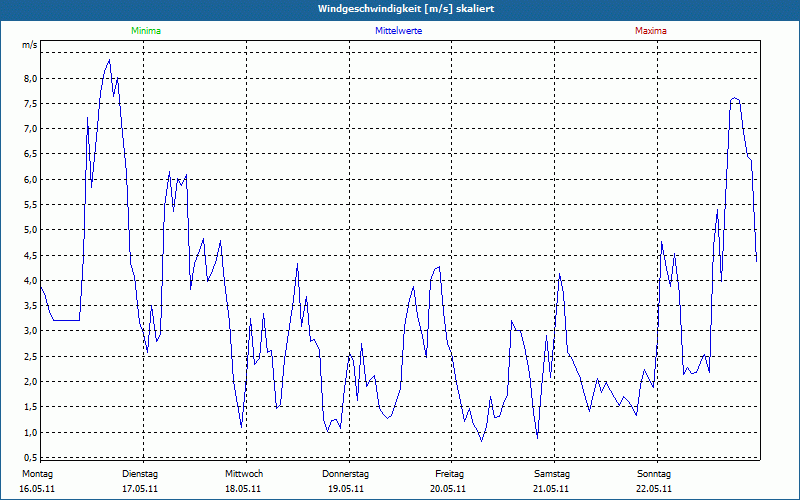
Task: Click the Mittwoch day label
Action: tap(244, 474)
